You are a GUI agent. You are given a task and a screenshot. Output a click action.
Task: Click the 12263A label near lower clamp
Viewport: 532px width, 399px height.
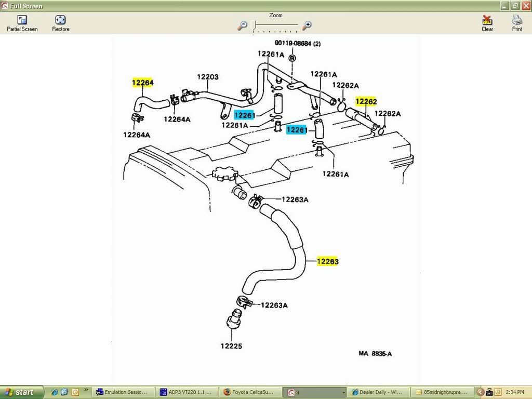[x=274, y=305]
